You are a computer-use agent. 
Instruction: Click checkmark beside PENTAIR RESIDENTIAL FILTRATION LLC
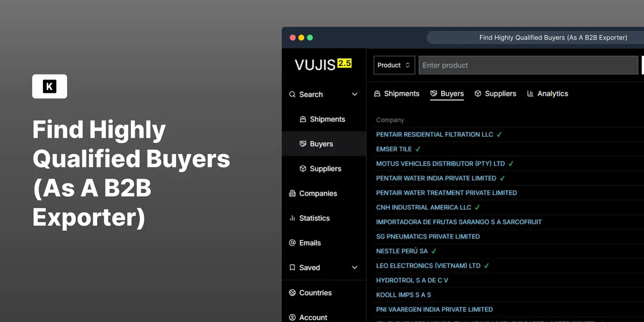[x=499, y=135]
